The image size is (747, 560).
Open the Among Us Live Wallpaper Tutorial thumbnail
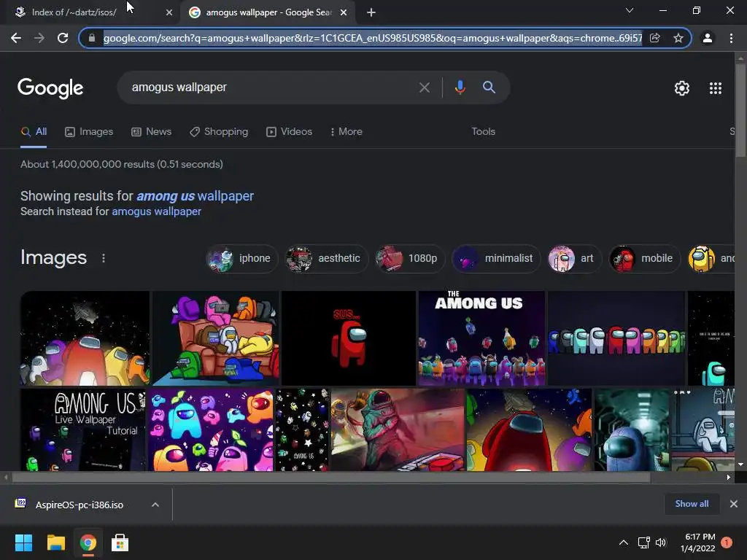coord(83,429)
